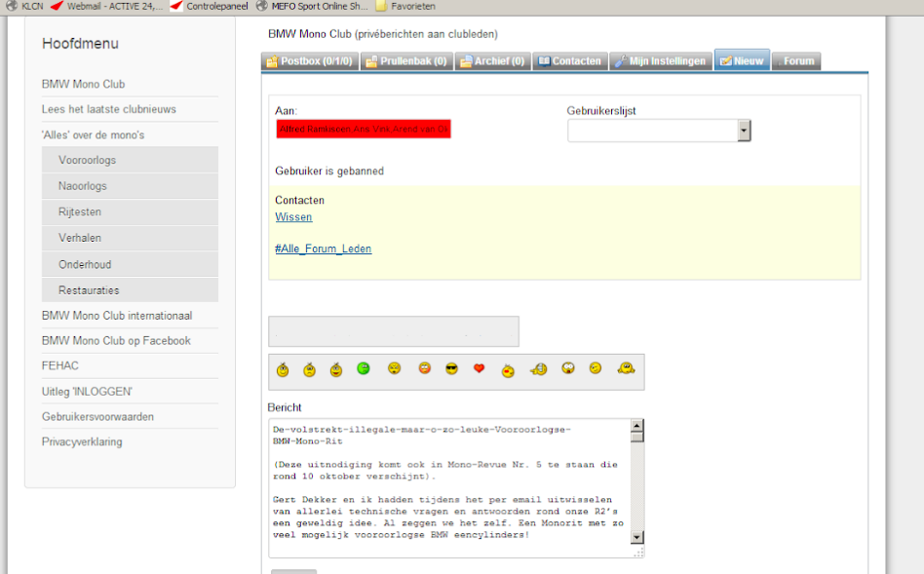Select the #Alle_Forum_Leden contact link
Viewport: 924px width, 574px height.
[323, 249]
